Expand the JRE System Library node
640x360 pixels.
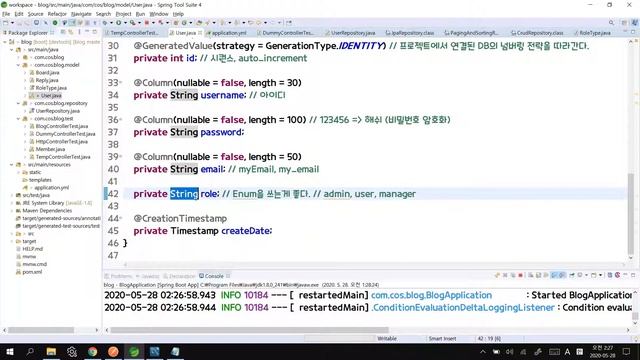(x=12, y=203)
